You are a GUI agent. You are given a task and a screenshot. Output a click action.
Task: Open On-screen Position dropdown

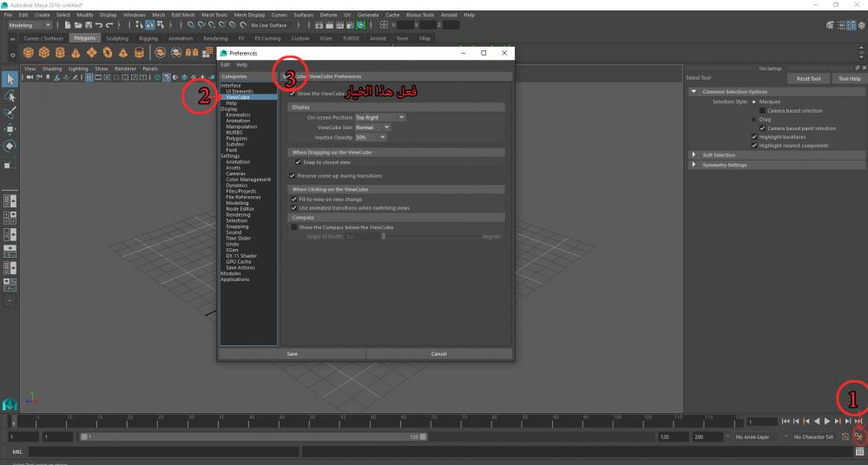click(380, 117)
